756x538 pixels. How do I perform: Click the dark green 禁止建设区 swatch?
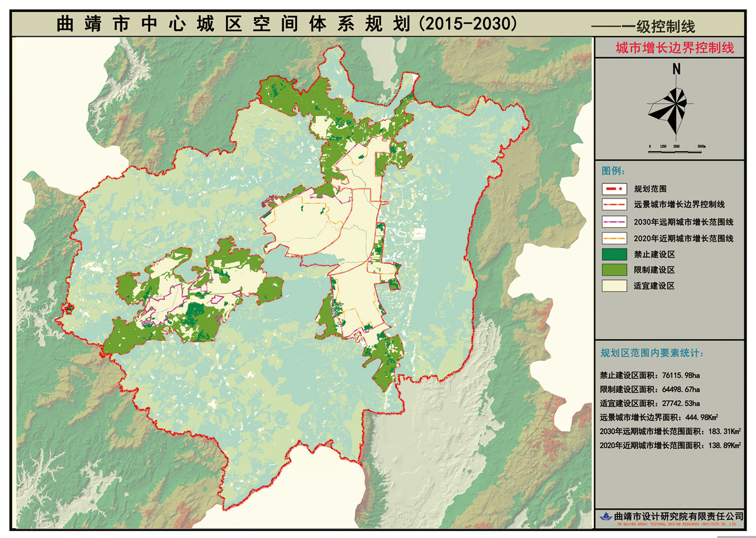pyautogui.click(x=614, y=254)
